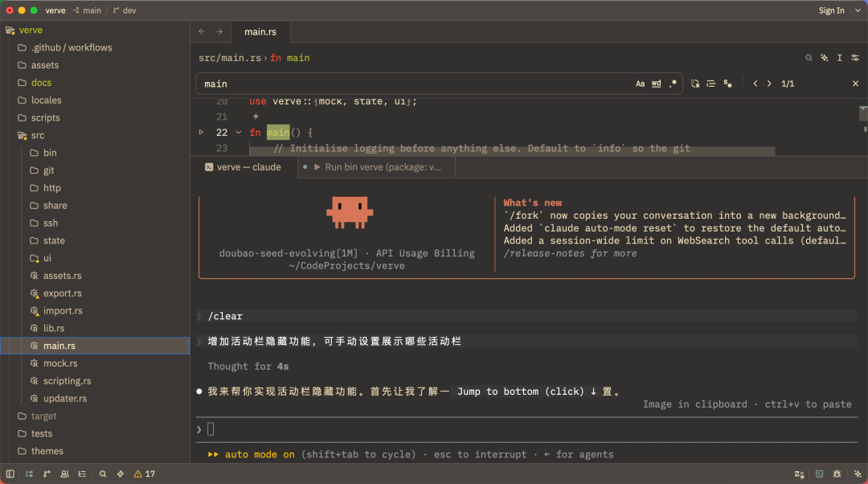The image size is (868, 484).
Task: Toggle whole word match wd
Action: [656, 84]
